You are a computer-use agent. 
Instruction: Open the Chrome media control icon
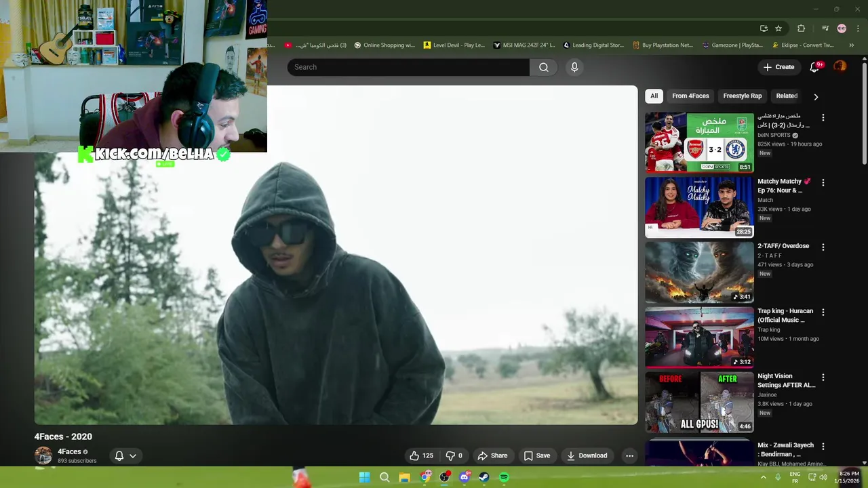825,28
